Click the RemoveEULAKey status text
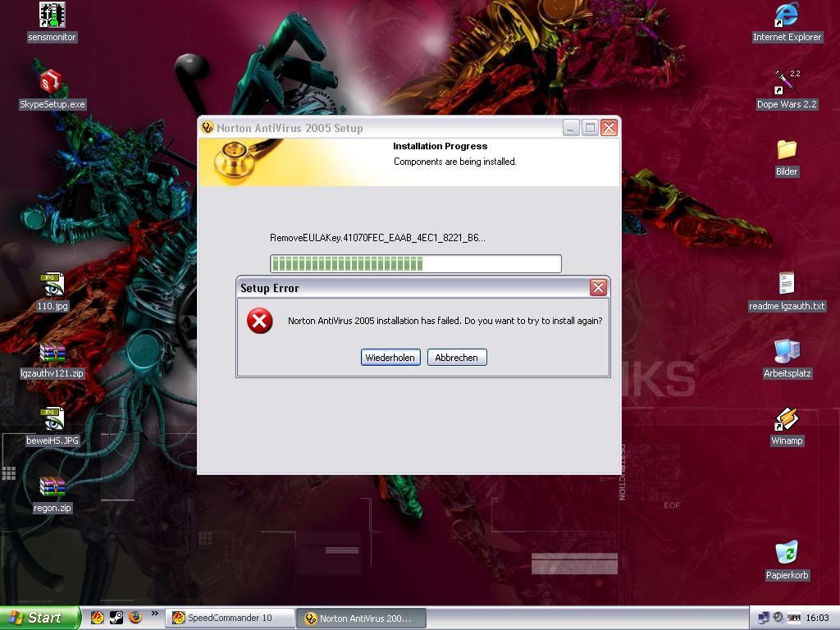 point(377,238)
